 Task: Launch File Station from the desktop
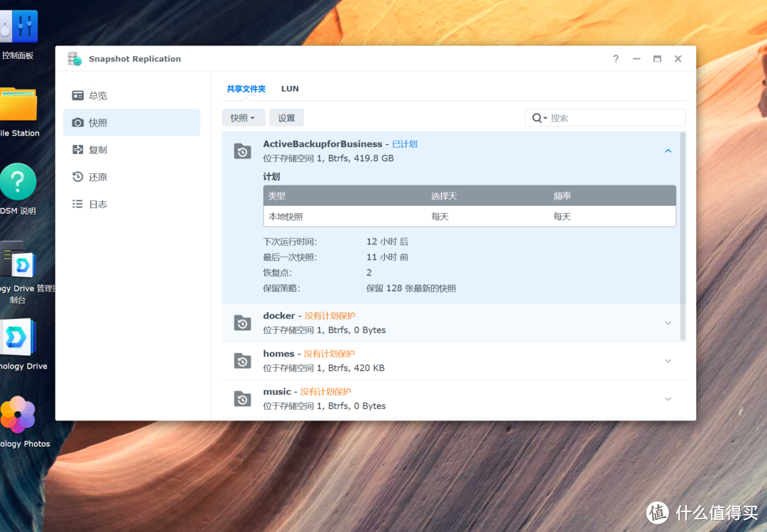tap(18, 107)
